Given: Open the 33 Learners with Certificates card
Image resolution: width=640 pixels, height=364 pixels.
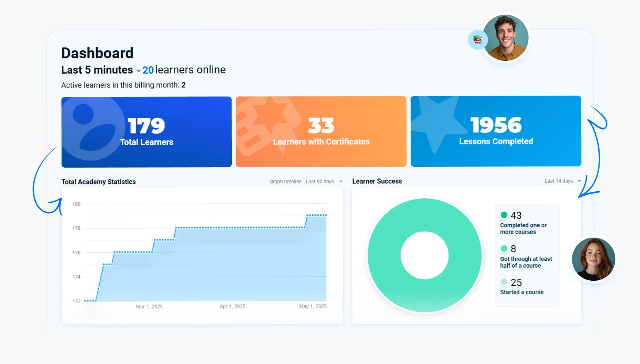Looking at the screenshot, I should tap(321, 132).
